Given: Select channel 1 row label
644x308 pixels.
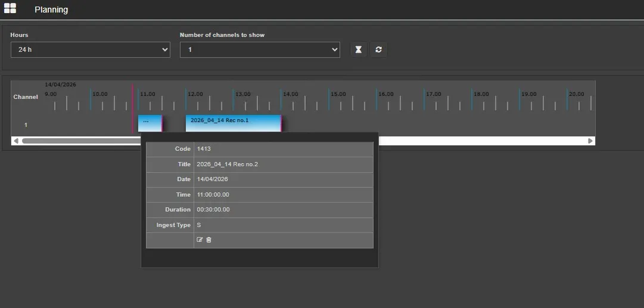Looking at the screenshot, I should 26,125.
